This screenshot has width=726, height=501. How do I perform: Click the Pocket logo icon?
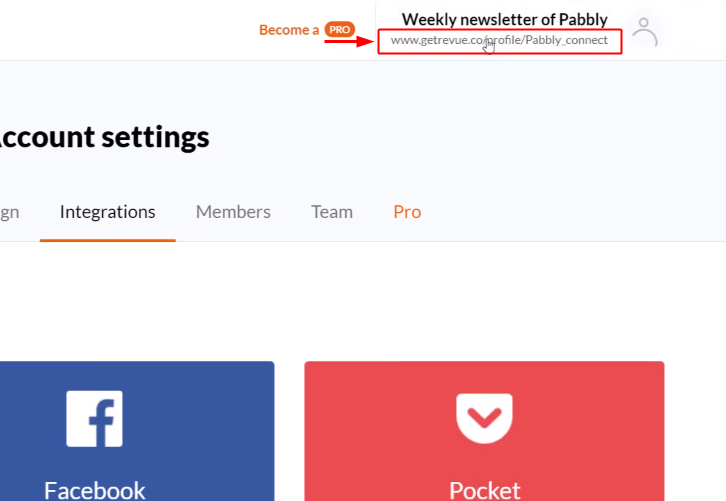point(484,418)
